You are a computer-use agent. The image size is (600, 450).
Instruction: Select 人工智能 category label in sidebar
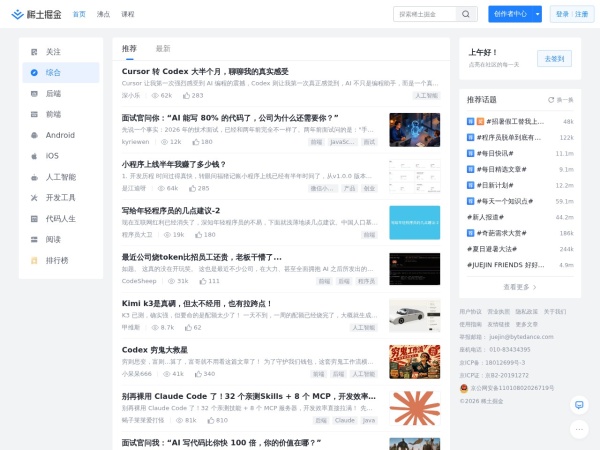point(61,177)
